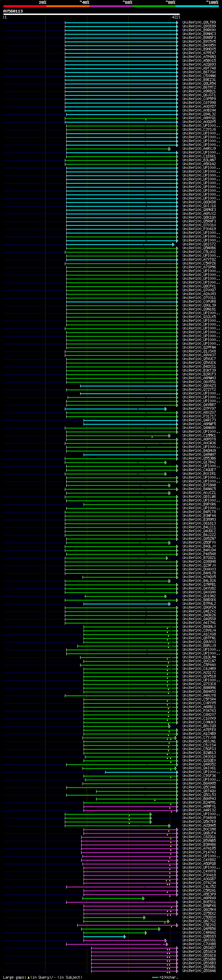Screen dimensions: 222x980
Task: Click the red ~20% identity legend bar
Action: [x=25, y=7]
